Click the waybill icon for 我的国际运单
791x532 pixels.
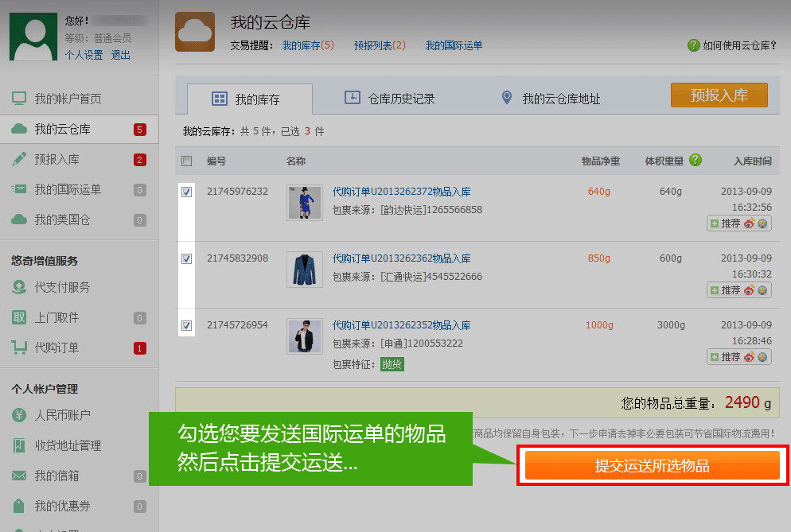pyautogui.click(x=19, y=189)
